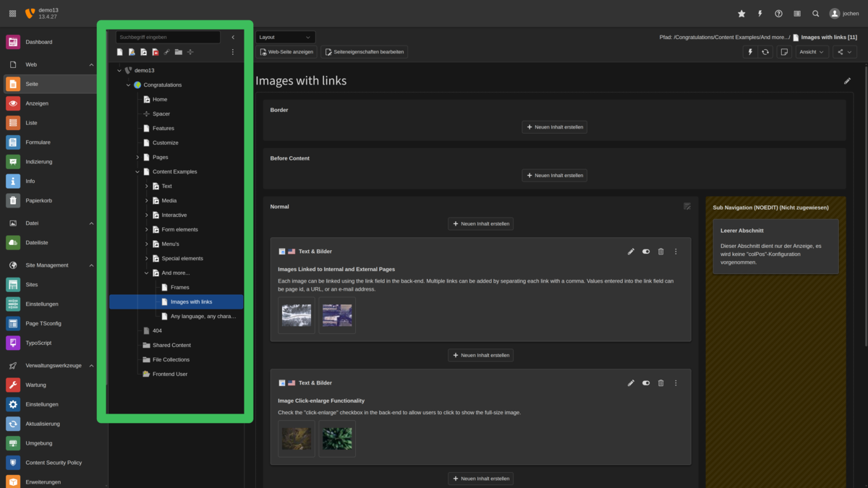Edit the first Text & Bilder element
Viewport: 868px width, 488px height.
(x=631, y=252)
